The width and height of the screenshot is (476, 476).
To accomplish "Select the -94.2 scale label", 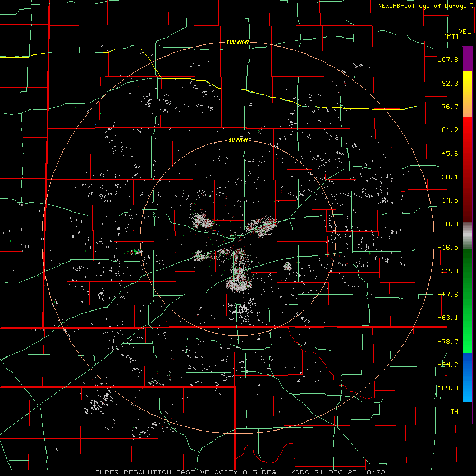I will point(448,365).
